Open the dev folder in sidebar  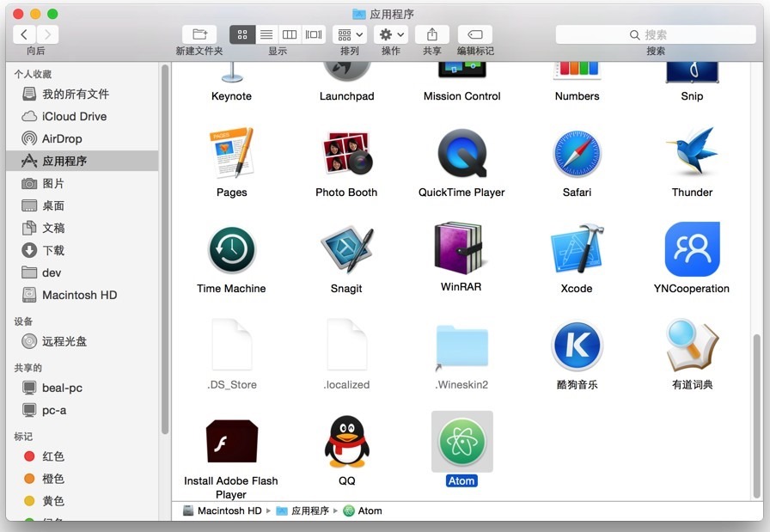point(82,272)
